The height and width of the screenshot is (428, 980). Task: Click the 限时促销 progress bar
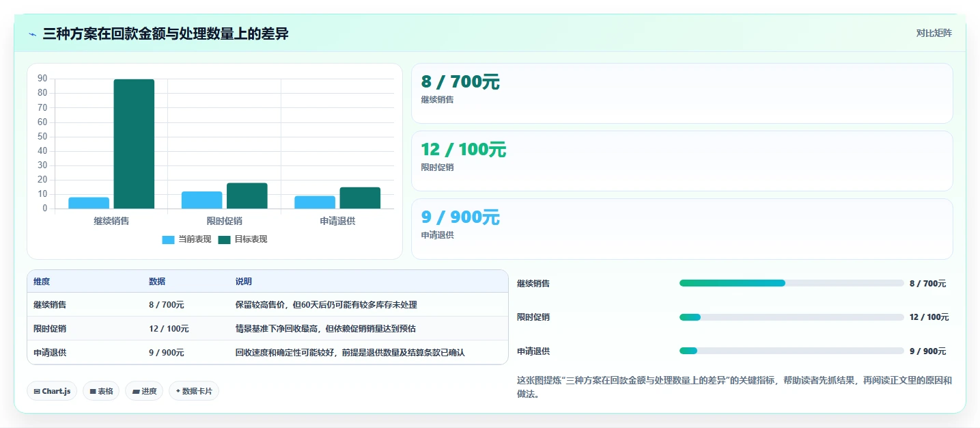(x=792, y=317)
